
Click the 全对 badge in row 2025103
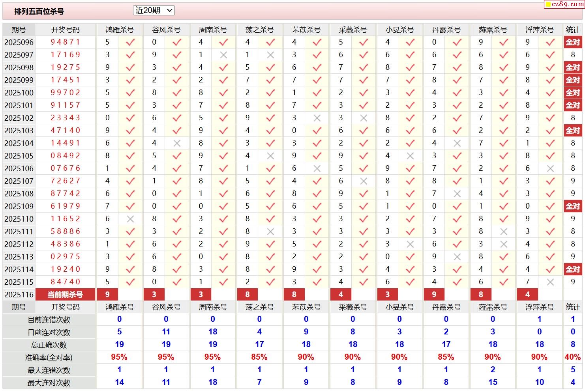point(573,131)
